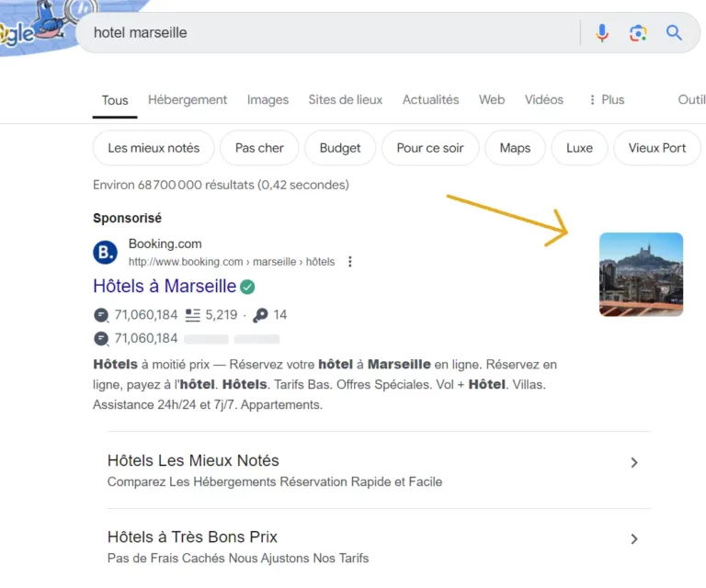706x588 pixels.
Task: Open the Plus more-options menu
Action: 607,99
